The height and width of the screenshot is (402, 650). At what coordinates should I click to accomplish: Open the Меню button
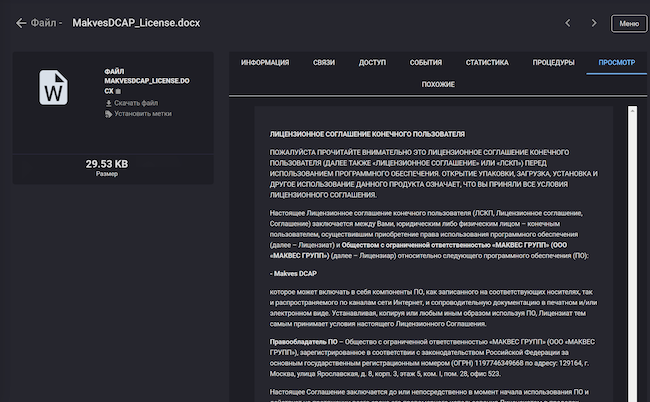click(x=629, y=24)
